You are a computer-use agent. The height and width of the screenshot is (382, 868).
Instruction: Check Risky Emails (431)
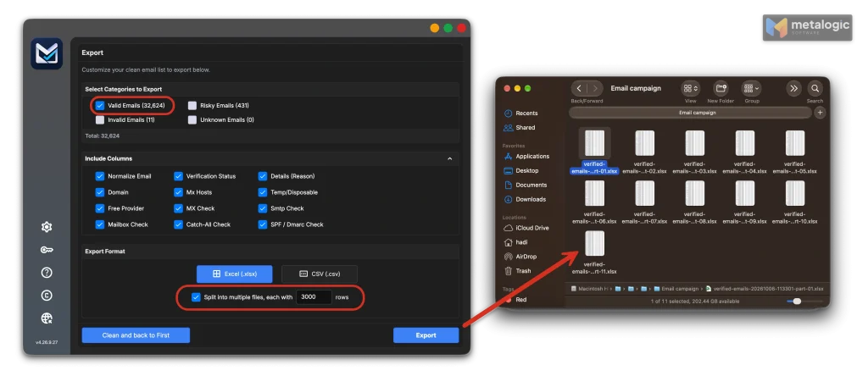tap(192, 106)
